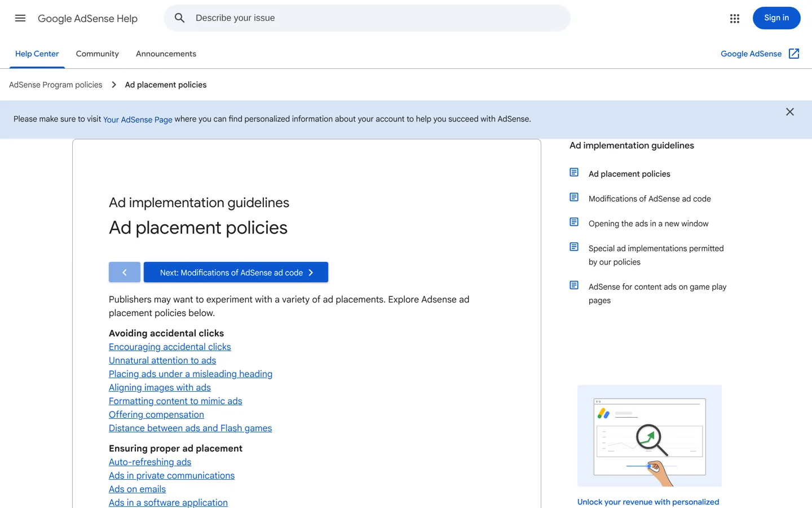Screen dimensions: 812x508
Task: Go to the previous article with the back arrow button
Action: coord(125,272)
